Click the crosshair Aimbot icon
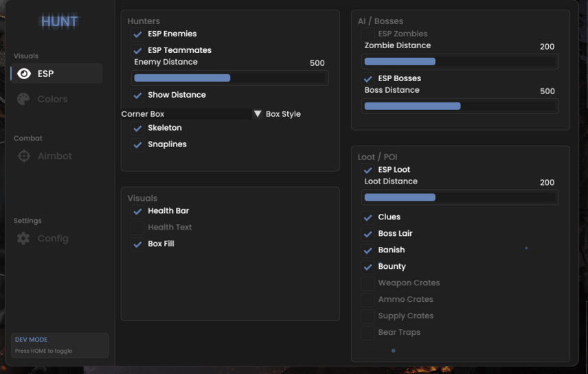 click(24, 156)
